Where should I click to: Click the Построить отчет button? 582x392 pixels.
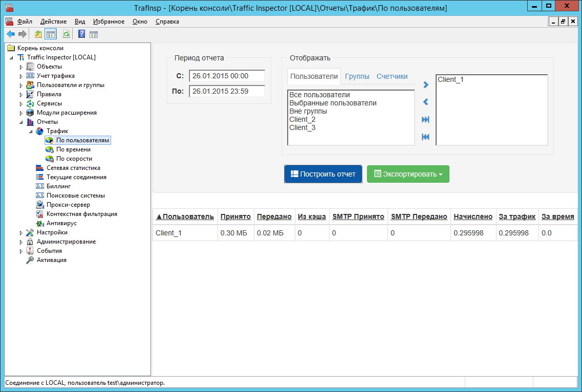point(323,173)
